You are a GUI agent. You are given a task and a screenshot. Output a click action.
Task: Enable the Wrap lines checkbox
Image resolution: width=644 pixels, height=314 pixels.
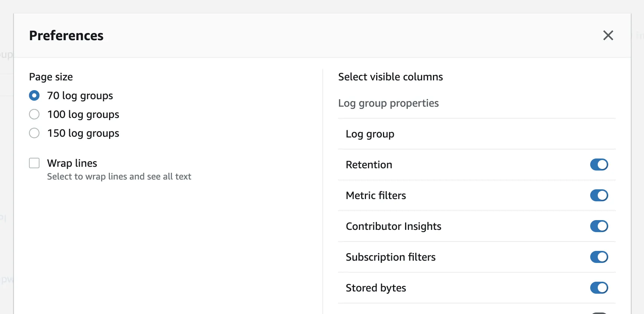[34, 163]
